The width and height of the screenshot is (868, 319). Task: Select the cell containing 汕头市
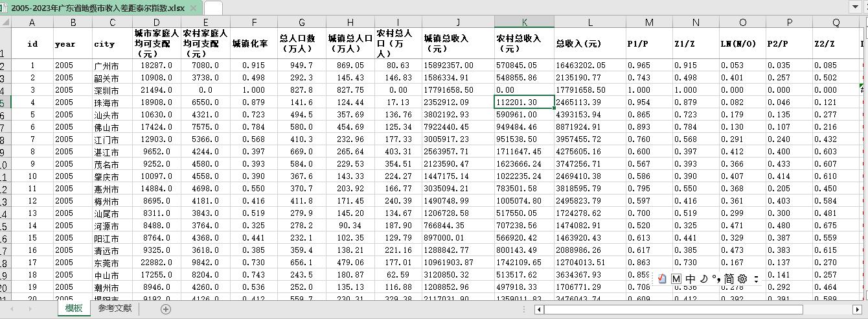(112, 115)
